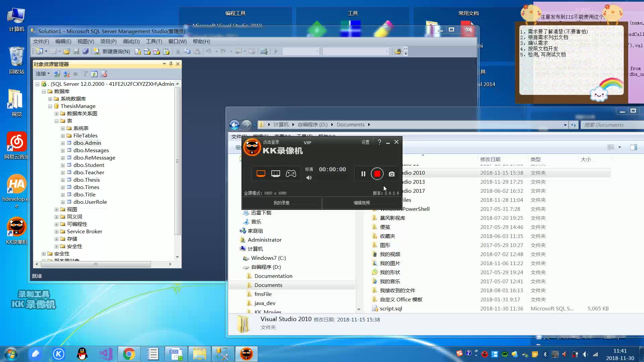Click the Documents search input field
644x362 pixels.
[x=610, y=125]
